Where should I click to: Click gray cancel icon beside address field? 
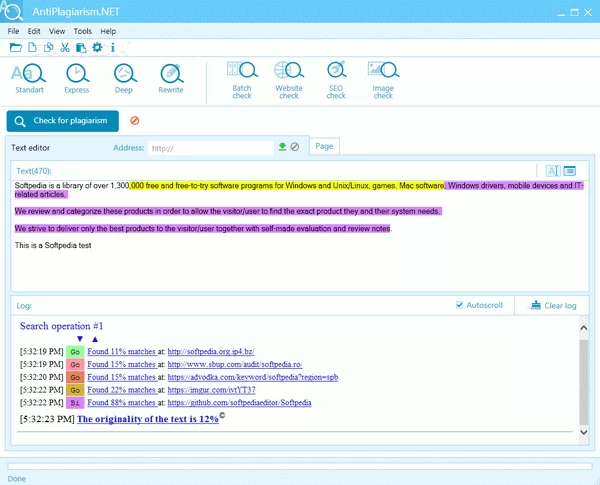point(295,147)
